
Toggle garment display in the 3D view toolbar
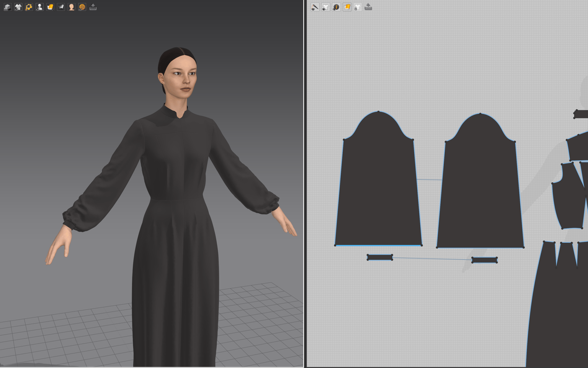[x=18, y=7]
